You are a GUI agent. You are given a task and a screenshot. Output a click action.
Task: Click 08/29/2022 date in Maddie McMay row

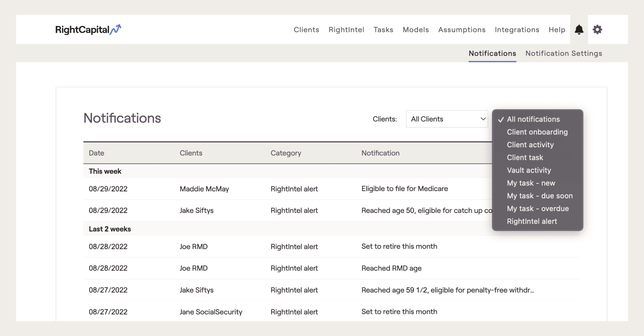click(x=108, y=189)
